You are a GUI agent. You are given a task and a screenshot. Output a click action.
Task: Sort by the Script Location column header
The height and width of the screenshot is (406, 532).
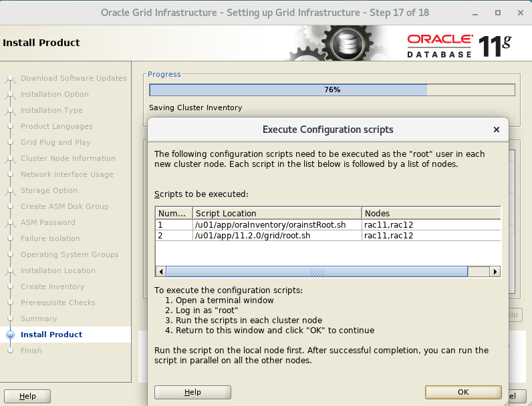click(277, 213)
